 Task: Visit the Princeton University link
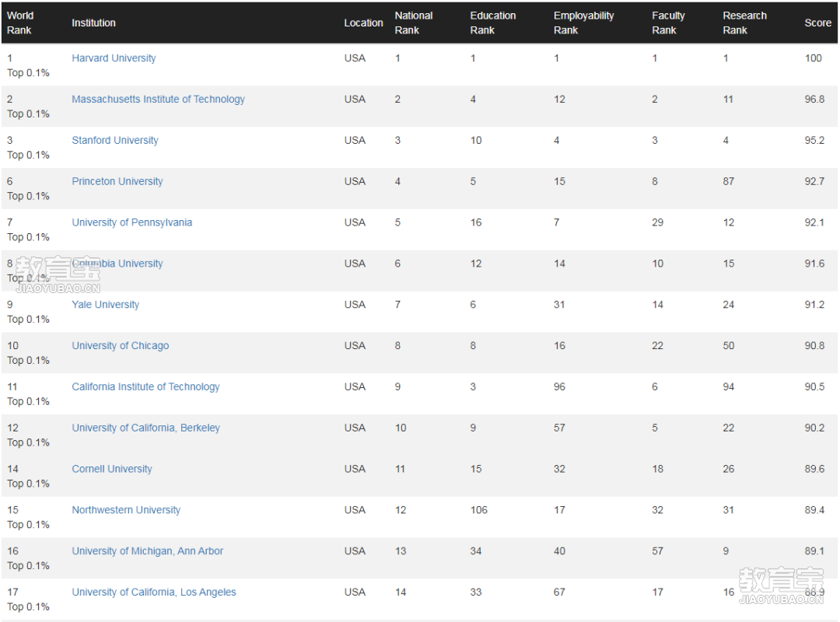point(117,181)
